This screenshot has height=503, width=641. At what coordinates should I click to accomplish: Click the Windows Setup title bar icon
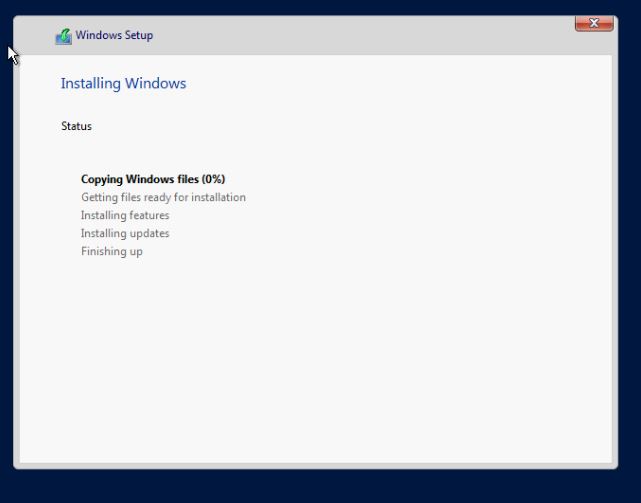pos(64,36)
